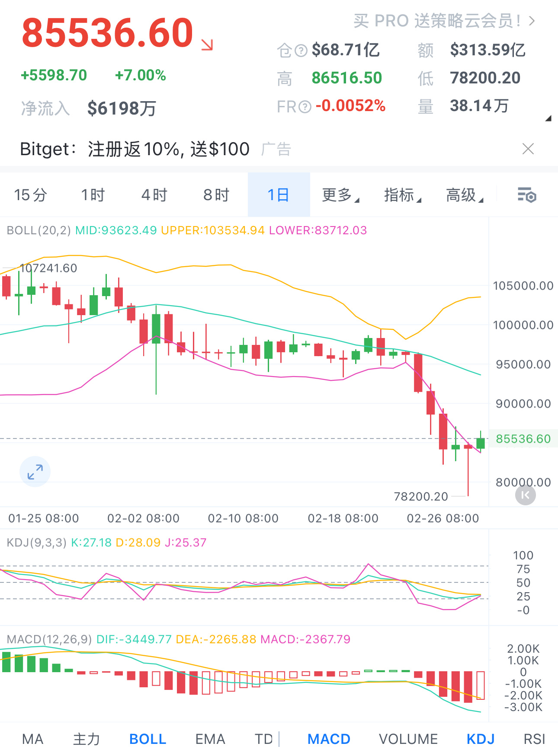Toggle the MACD sub-indicator off
The height and width of the screenshot is (756, 558).
click(x=329, y=739)
